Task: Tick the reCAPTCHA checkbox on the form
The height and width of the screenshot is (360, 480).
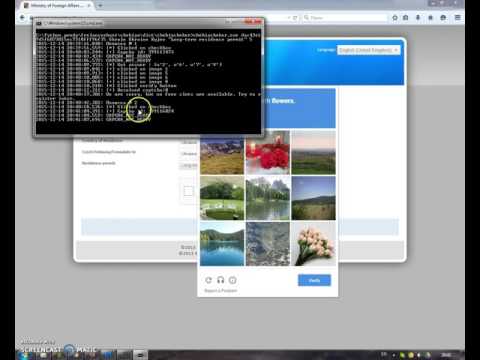Action: [x=188, y=191]
